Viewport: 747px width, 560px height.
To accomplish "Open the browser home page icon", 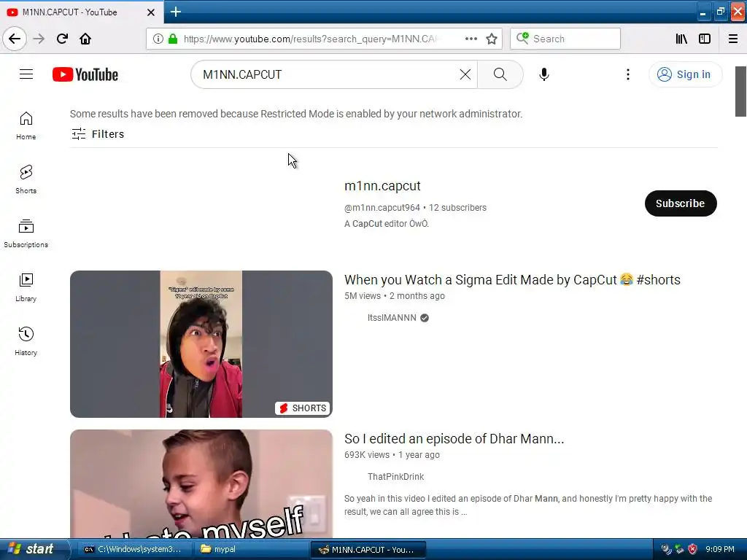I will [x=85, y=39].
